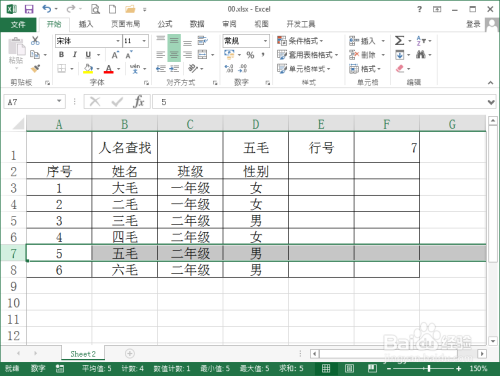Click 登录 sign-in link
This screenshot has width=500, height=376.
pyautogui.click(x=473, y=24)
